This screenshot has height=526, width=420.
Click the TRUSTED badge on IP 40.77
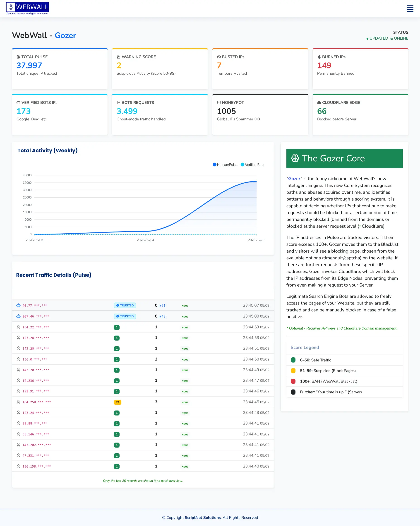(x=125, y=305)
